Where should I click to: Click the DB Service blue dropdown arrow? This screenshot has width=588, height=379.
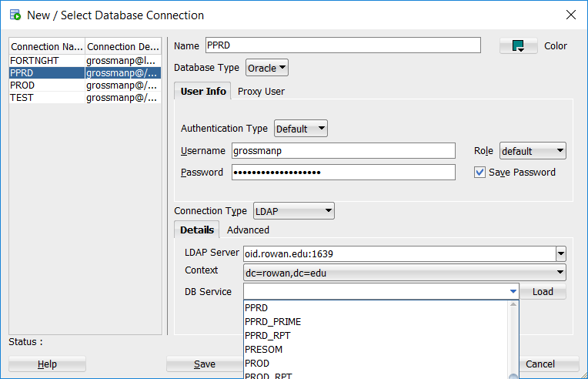[x=513, y=291]
